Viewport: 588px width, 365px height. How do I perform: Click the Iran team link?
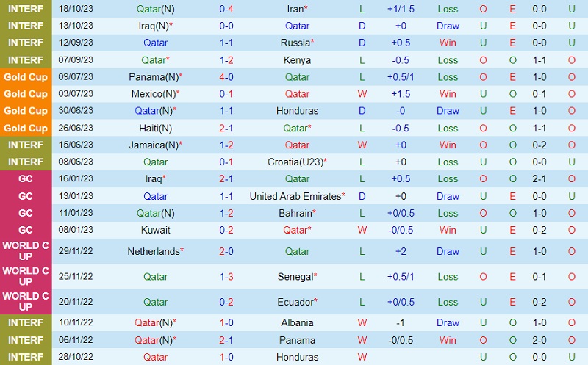295,10
